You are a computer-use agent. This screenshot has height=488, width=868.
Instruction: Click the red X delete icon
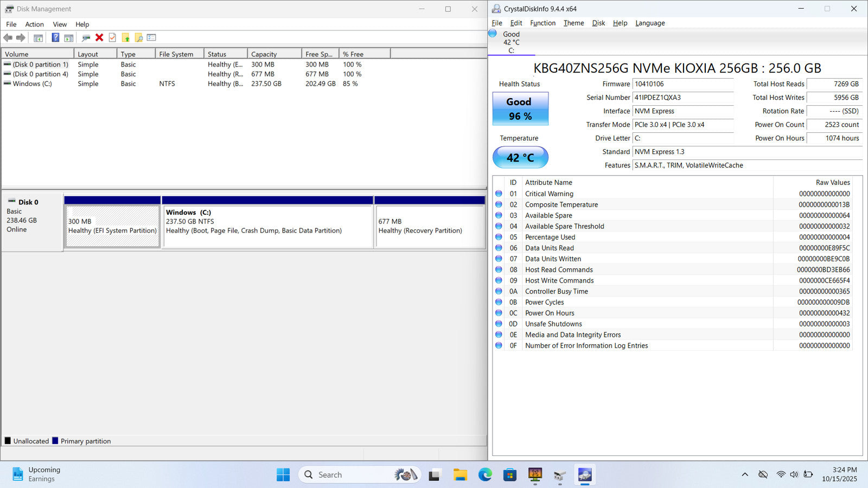click(99, 38)
